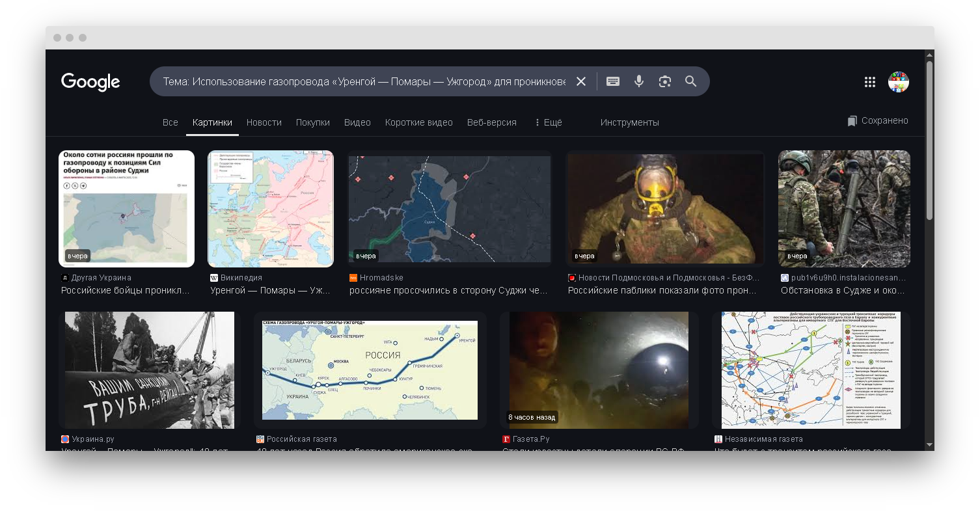Open the Google account avatar
The image size is (980, 516).
(x=899, y=82)
